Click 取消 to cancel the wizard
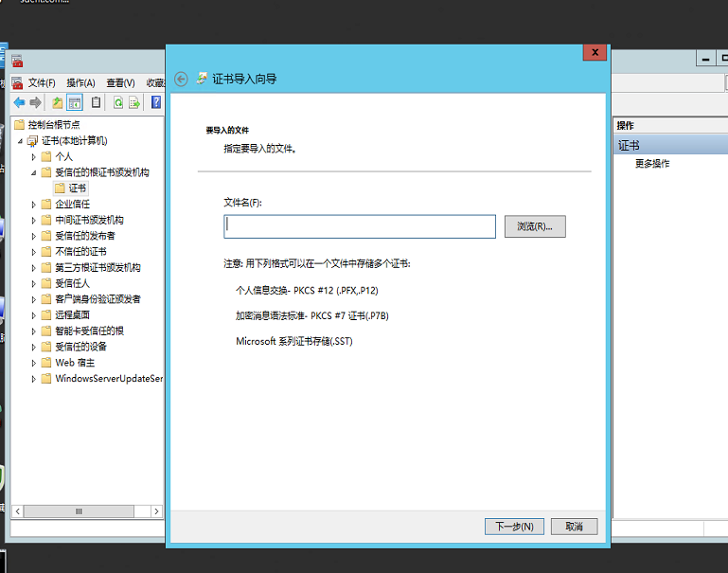The image size is (728, 573). 574,527
